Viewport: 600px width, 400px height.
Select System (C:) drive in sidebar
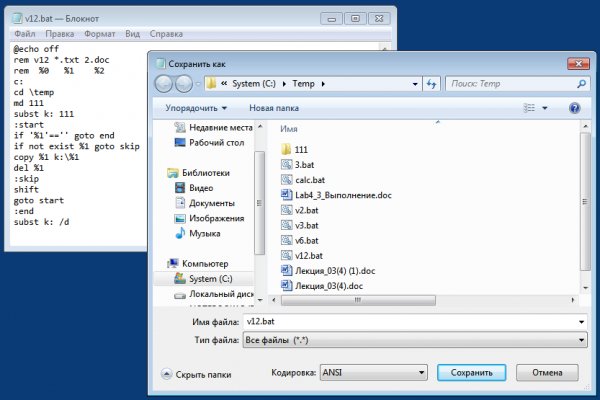[211, 278]
